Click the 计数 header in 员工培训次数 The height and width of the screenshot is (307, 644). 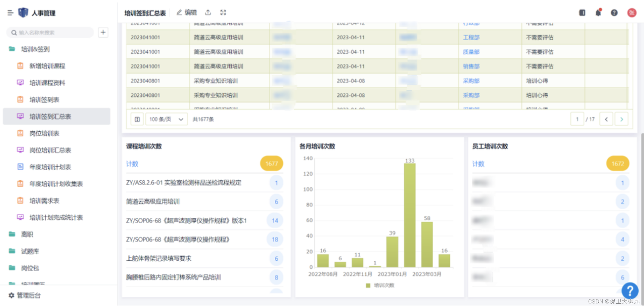tap(478, 164)
